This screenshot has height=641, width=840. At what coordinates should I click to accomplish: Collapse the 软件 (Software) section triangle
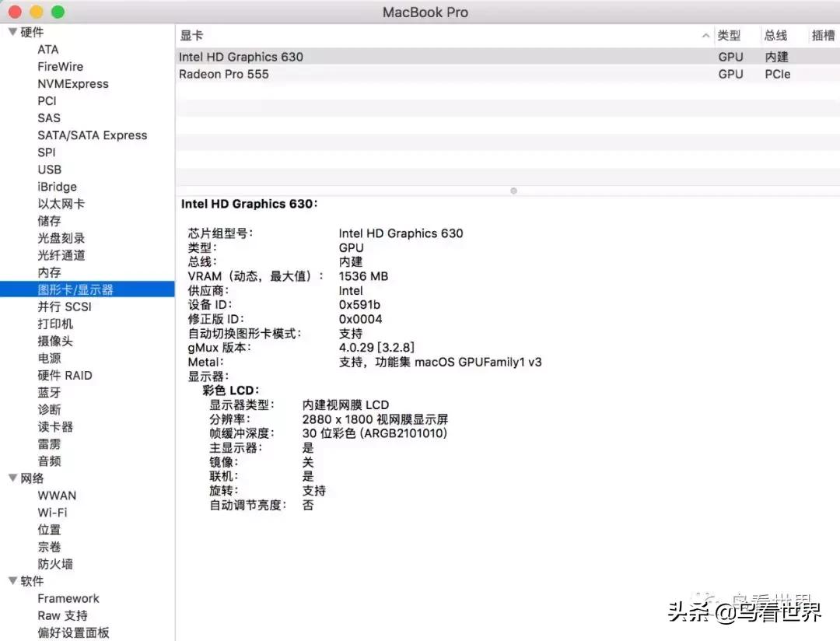click(x=12, y=581)
